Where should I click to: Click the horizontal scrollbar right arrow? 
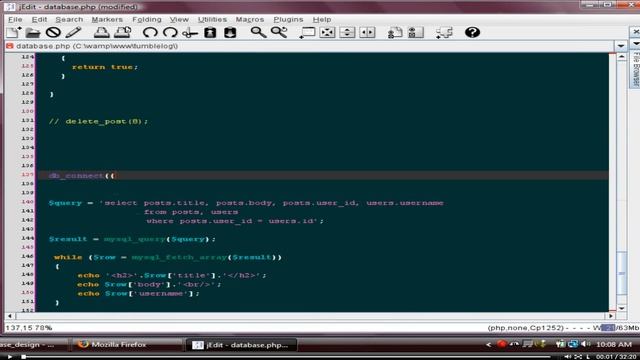click(x=611, y=316)
